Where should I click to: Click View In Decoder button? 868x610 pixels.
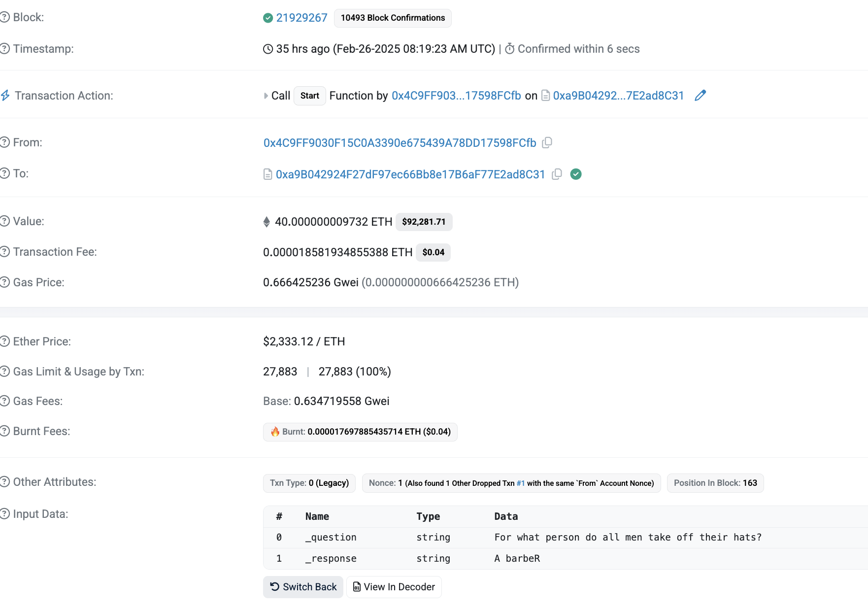point(394,587)
